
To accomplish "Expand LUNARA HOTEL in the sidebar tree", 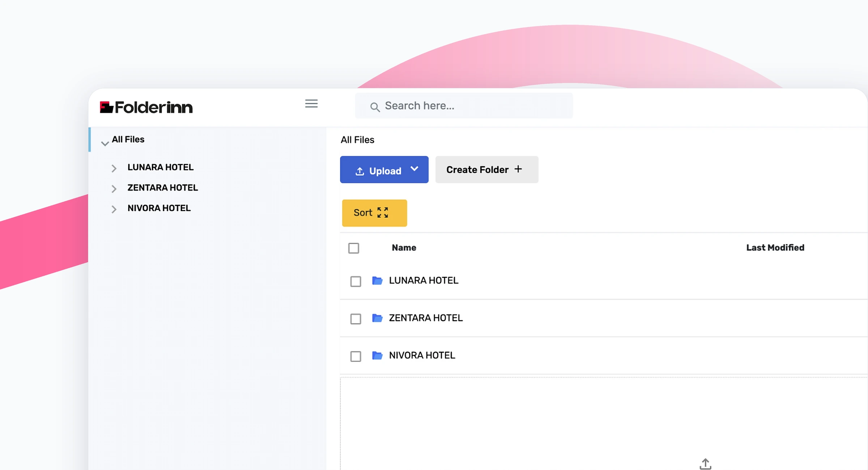I will pyautogui.click(x=114, y=168).
